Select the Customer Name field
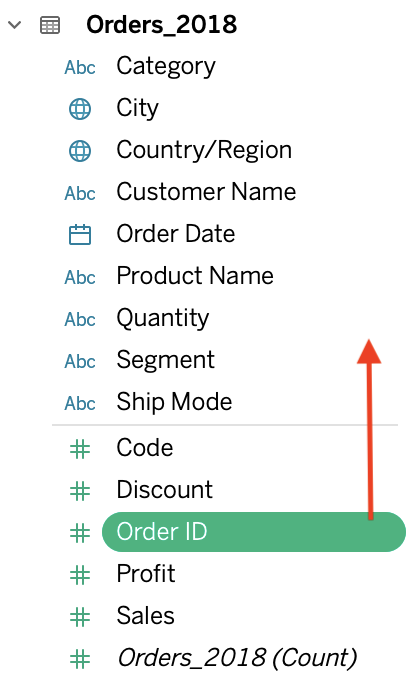The height and width of the screenshot is (692, 410). pos(206,192)
